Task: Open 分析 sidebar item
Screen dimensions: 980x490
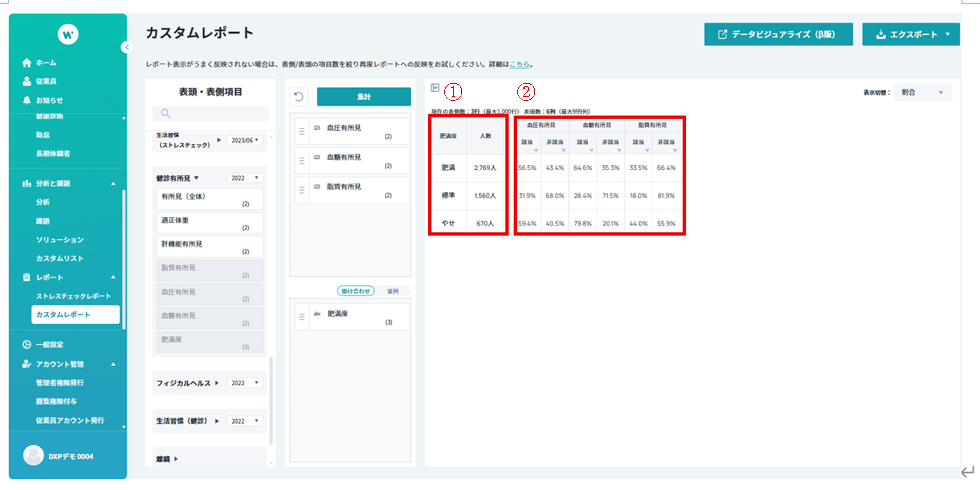Action: (x=43, y=202)
